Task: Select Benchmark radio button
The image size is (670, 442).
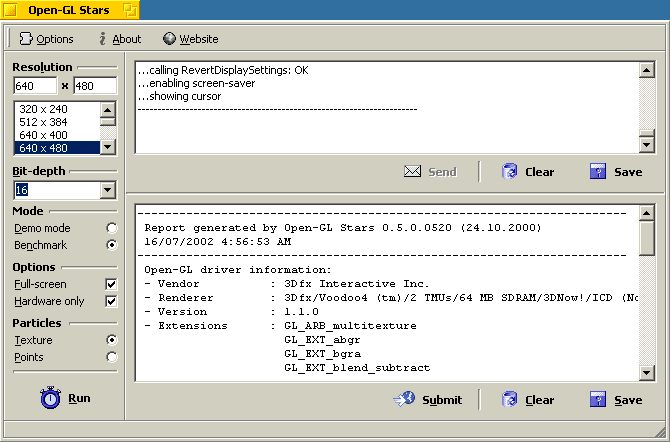Action: [112, 245]
